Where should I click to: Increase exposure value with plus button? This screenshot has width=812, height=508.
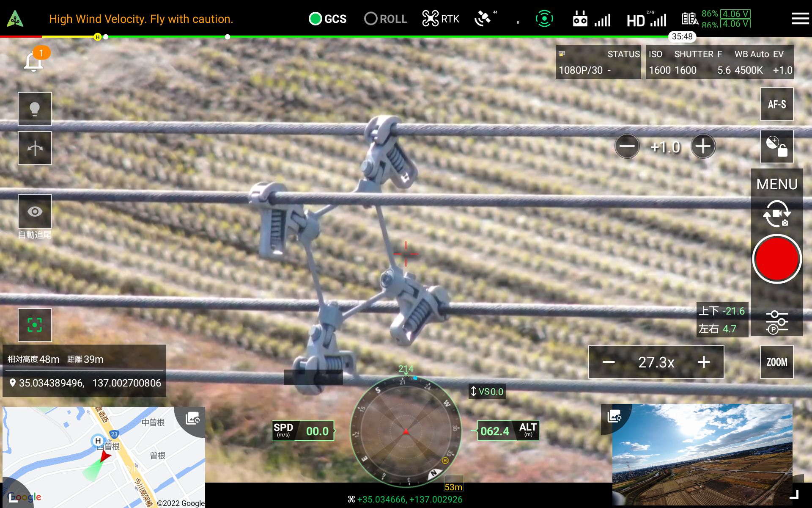[703, 146]
